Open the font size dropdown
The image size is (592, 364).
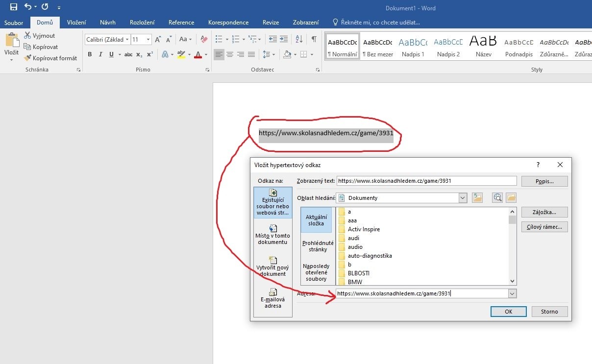148,40
